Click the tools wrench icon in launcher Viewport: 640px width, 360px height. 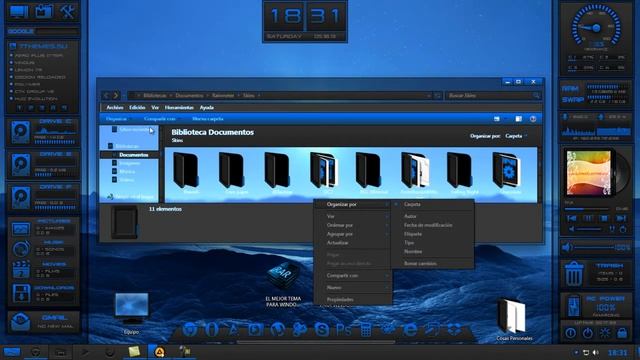pyautogui.click(x=67, y=11)
